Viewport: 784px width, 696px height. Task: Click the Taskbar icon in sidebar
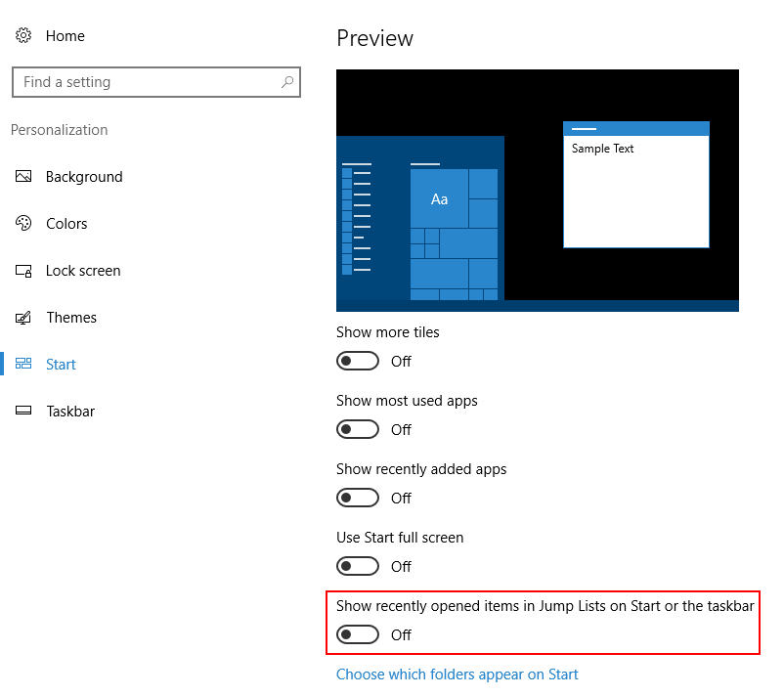click(23, 411)
